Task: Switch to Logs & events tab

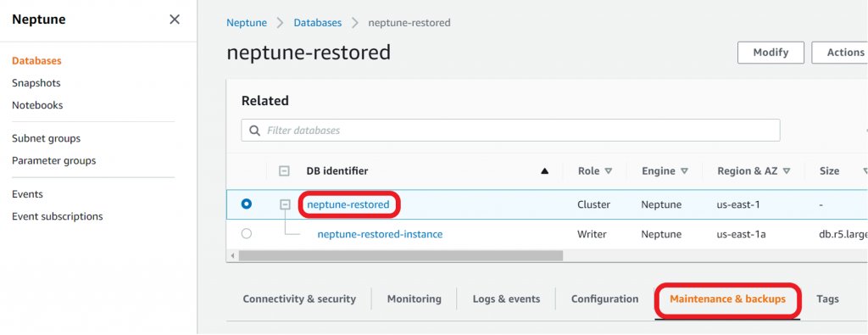Action: (x=506, y=299)
